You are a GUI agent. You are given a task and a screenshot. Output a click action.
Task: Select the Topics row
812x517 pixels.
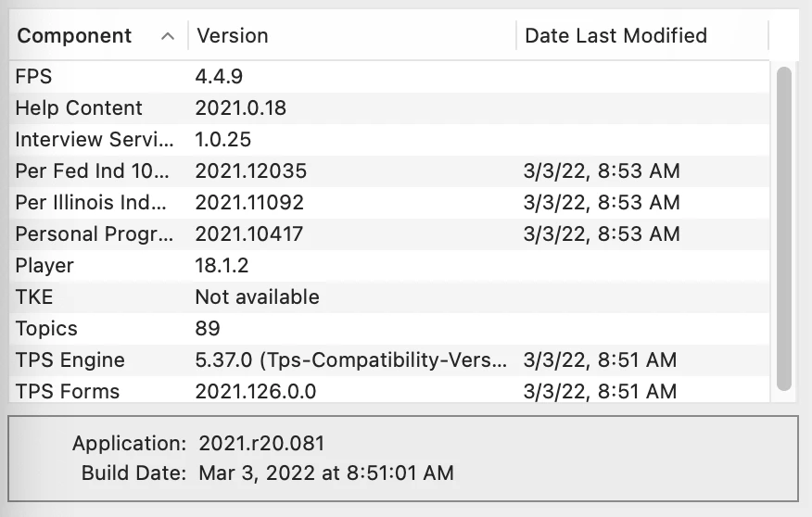tap(389, 329)
